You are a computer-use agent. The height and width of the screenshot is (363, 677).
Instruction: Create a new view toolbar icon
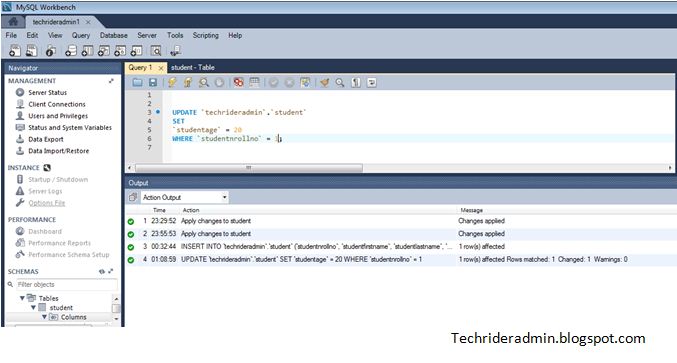[104, 51]
